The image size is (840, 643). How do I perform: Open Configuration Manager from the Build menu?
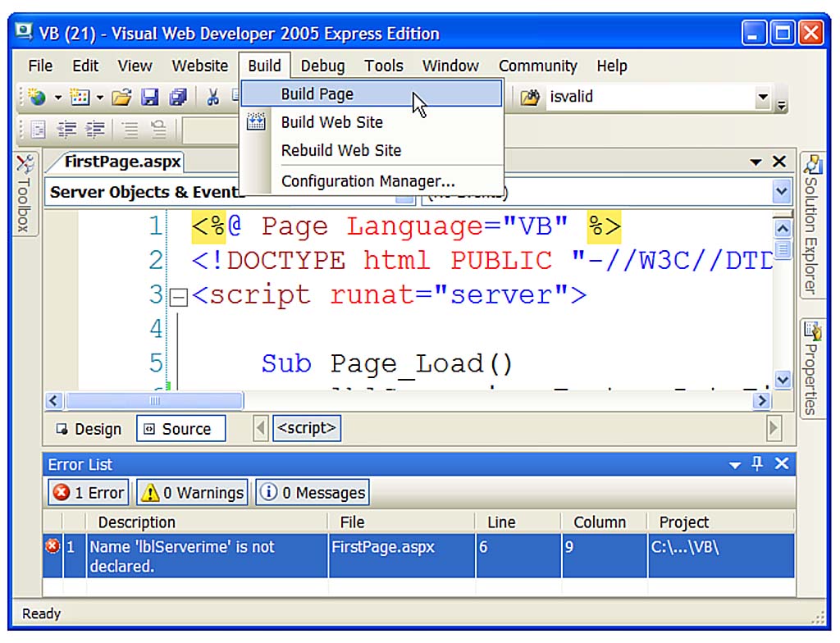click(372, 181)
